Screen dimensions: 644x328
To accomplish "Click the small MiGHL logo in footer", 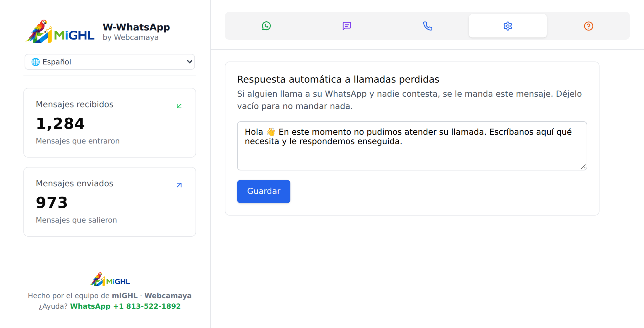I will click(x=110, y=279).
